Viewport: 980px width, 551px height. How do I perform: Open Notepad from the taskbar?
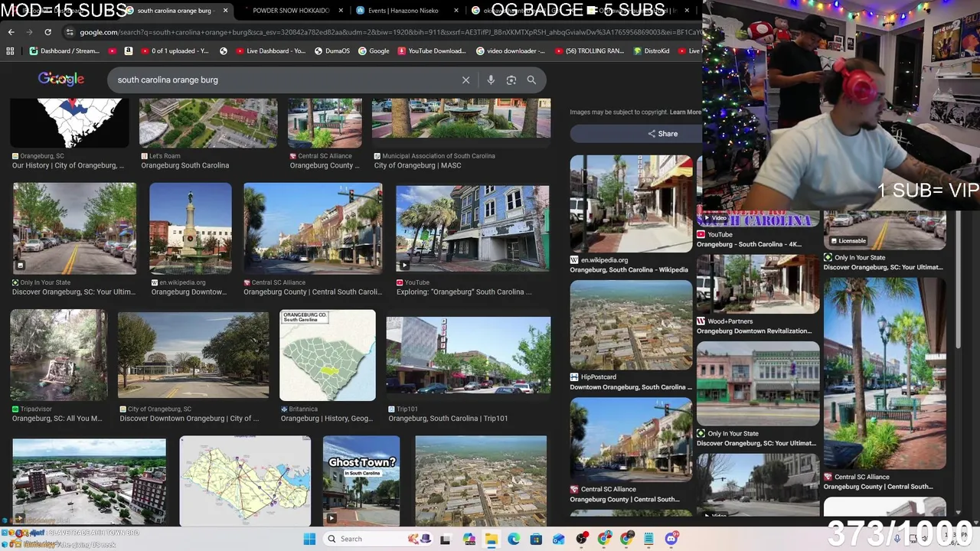click(649, 539)
